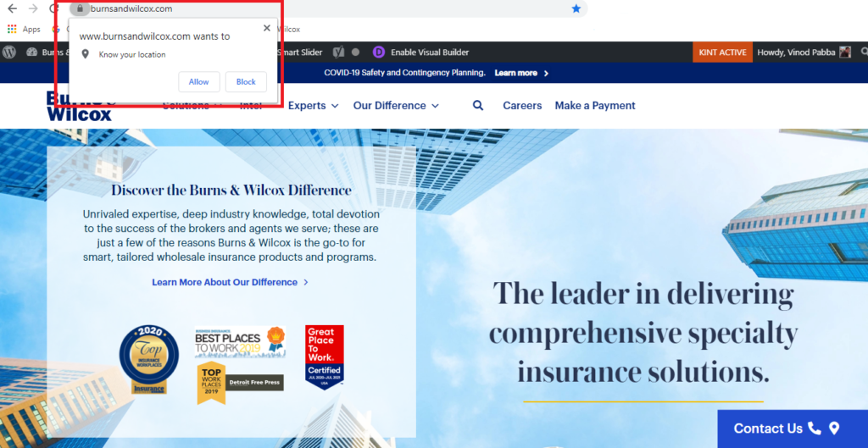The image size is (868, 448).
Task: Click the Yoast gray status dot
Action: pyautogui.click(x=355, y=52)
